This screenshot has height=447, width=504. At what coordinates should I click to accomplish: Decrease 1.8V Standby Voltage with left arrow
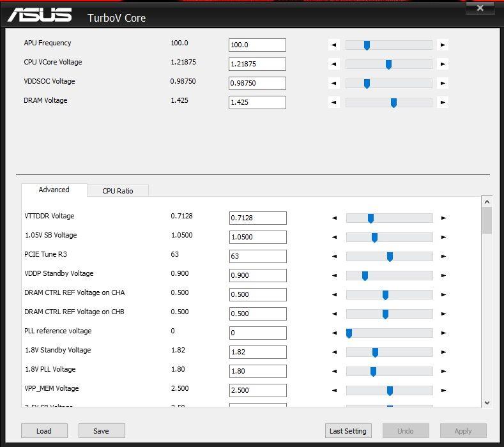pos(334,352)
